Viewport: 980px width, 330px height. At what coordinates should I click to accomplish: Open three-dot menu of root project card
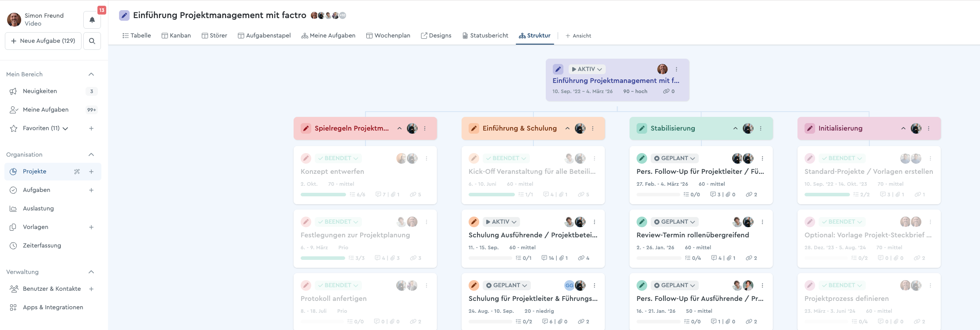coord(676,69)
